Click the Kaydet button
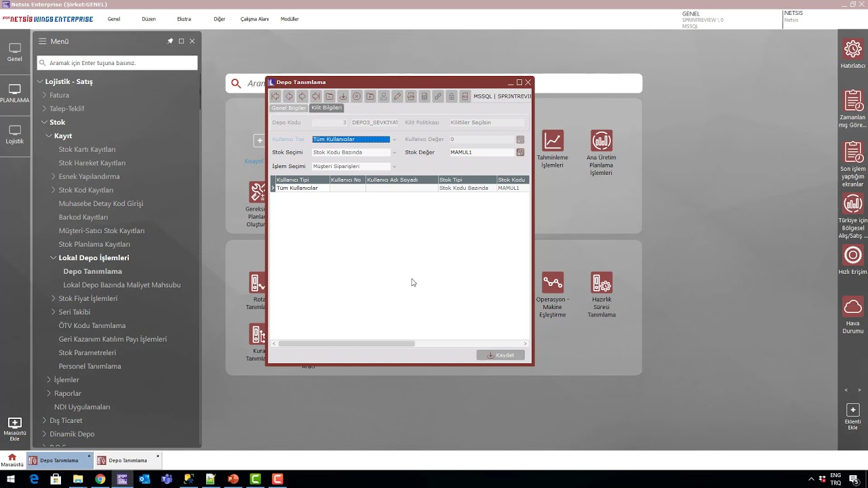 pyautogui.click(x=500, y=355)
